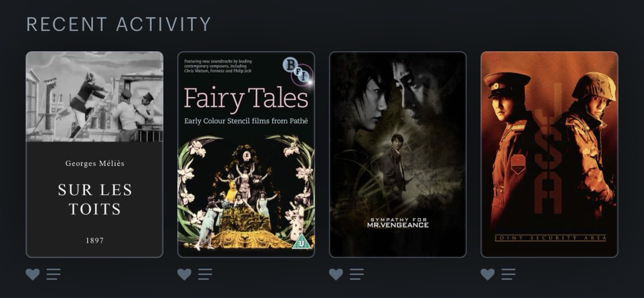Open the floral stage artwork on Fairy Tales poster
644x298 pixels.
(x=246, y=192)
